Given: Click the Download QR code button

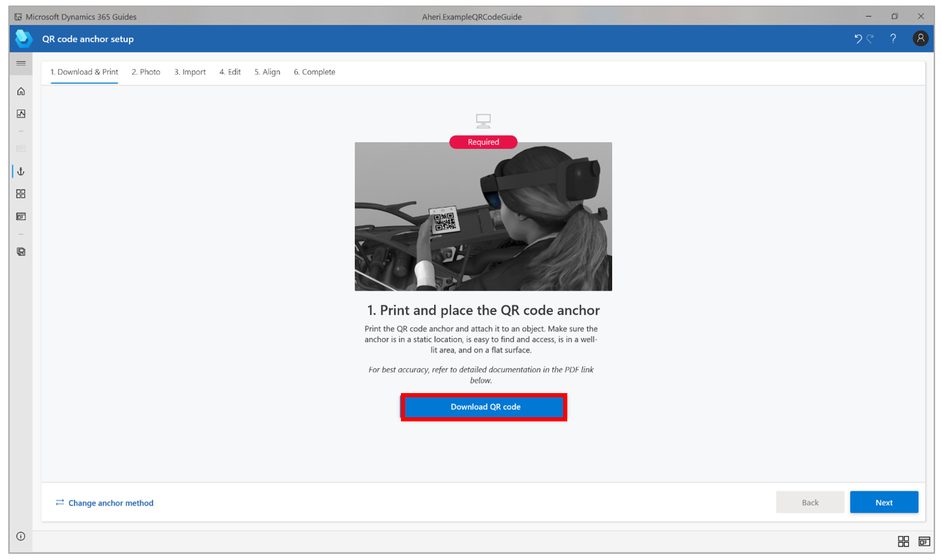Looking at the screenshot, I should coord(483,406).
